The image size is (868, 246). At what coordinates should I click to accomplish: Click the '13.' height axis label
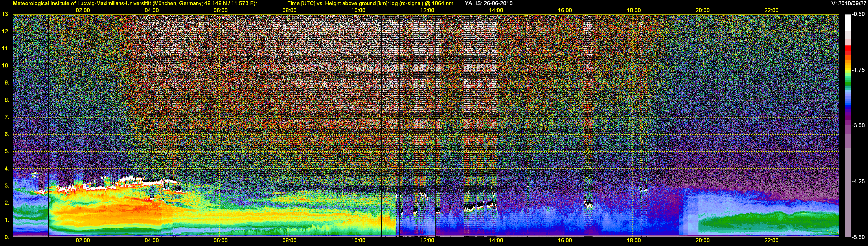[5, 14]
